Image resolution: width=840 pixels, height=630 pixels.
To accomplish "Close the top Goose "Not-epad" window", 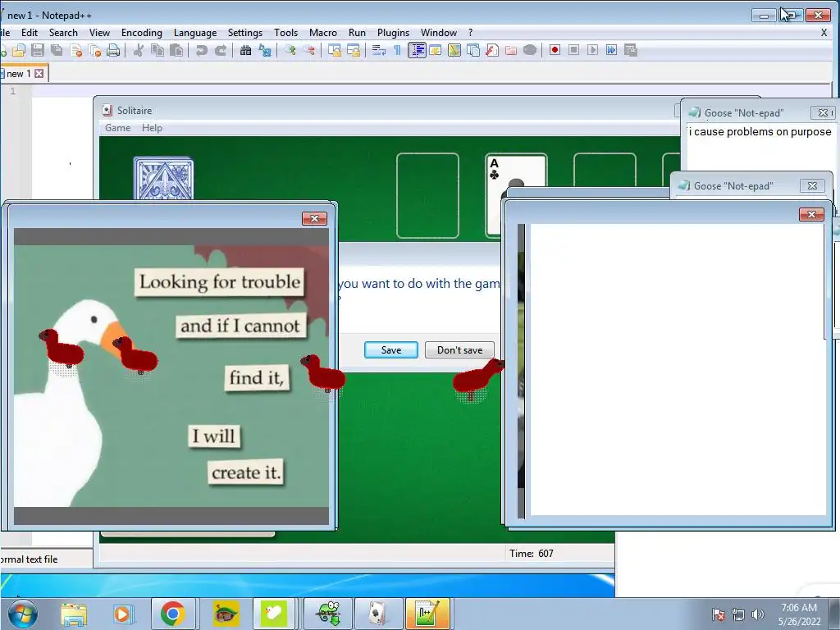I will point(823,112).
